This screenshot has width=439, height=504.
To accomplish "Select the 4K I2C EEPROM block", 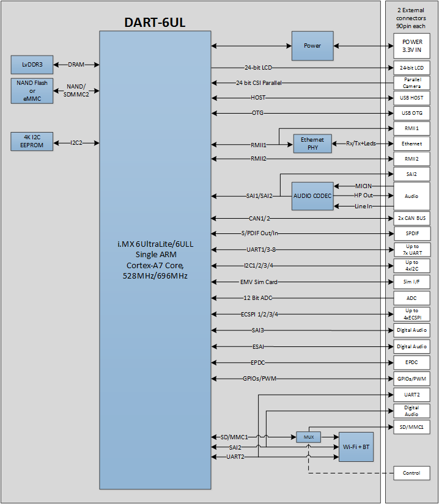I will [32, 141].
